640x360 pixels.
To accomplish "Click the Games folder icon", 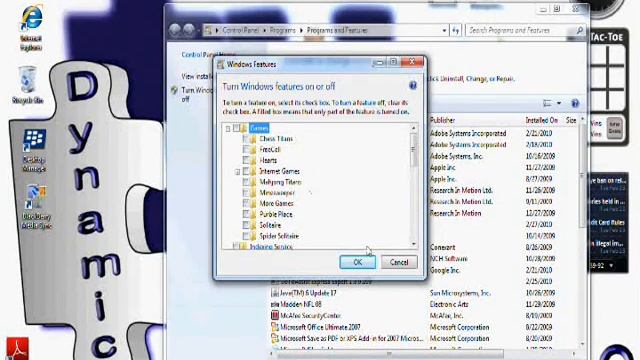I will tap(244, 128).
